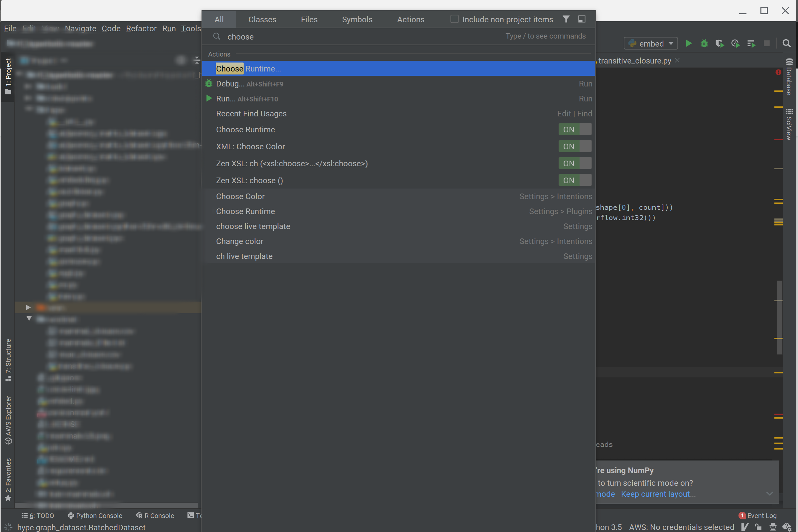
Task: Click the filter icon in search popup
Action: point(566,19)
